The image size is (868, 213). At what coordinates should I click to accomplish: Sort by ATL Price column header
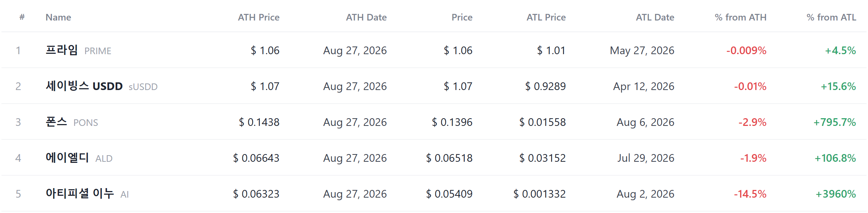coord(546,17)
